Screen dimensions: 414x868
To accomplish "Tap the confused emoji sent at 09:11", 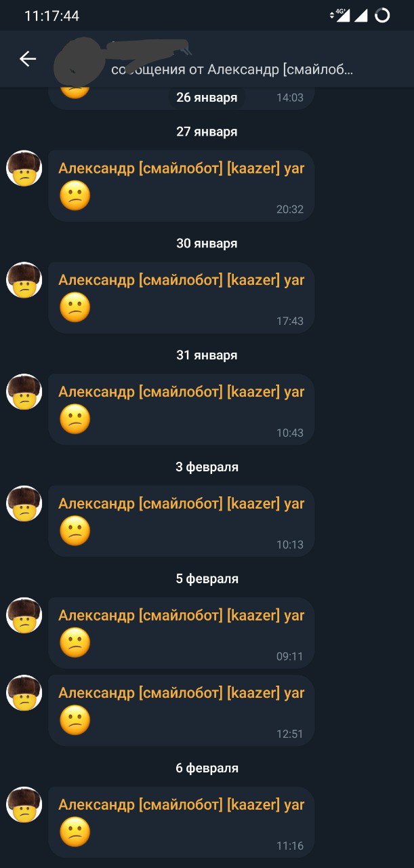I will [x=75, y=644].
